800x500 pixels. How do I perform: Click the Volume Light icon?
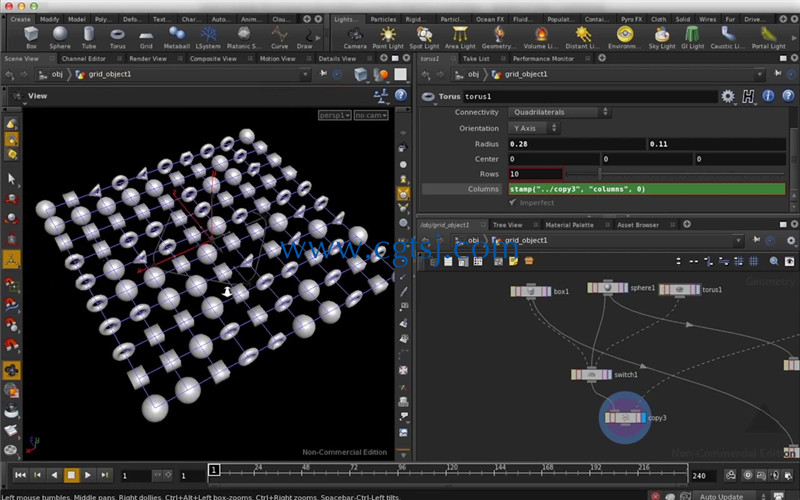pos(541,35)
